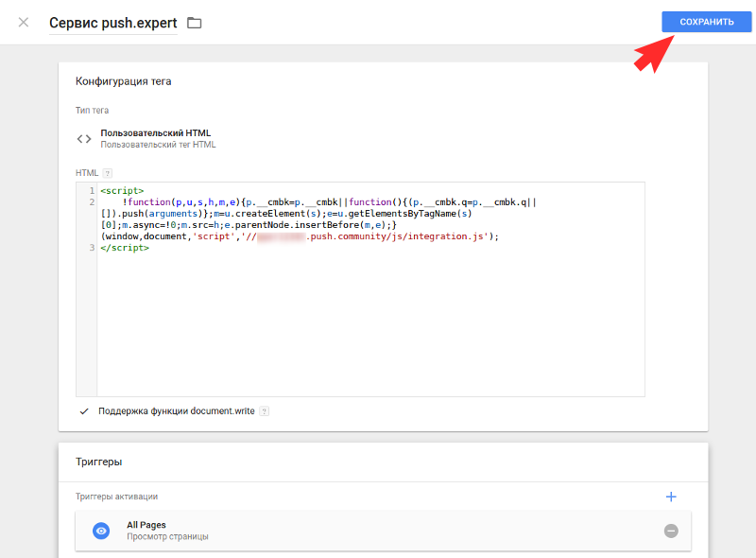Open the help icon next to document.write support
Viewport: 756px width, 558px height.
pos(265,411)
